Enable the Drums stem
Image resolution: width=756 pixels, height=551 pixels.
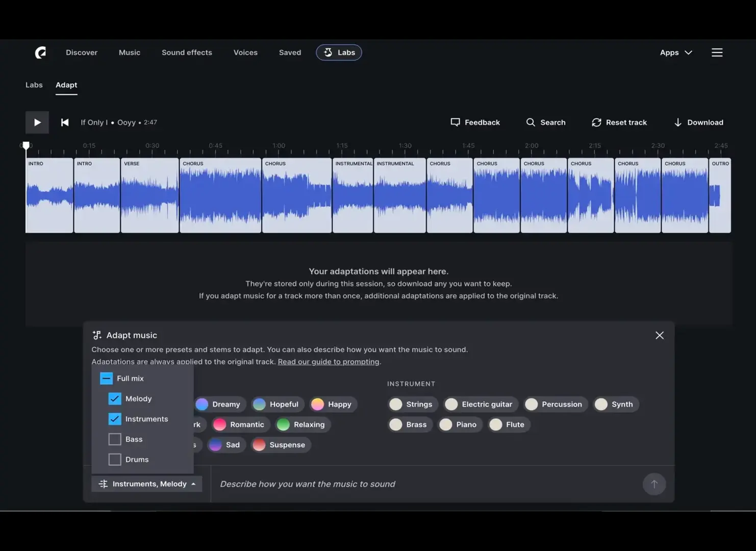(x=114, y=459)
